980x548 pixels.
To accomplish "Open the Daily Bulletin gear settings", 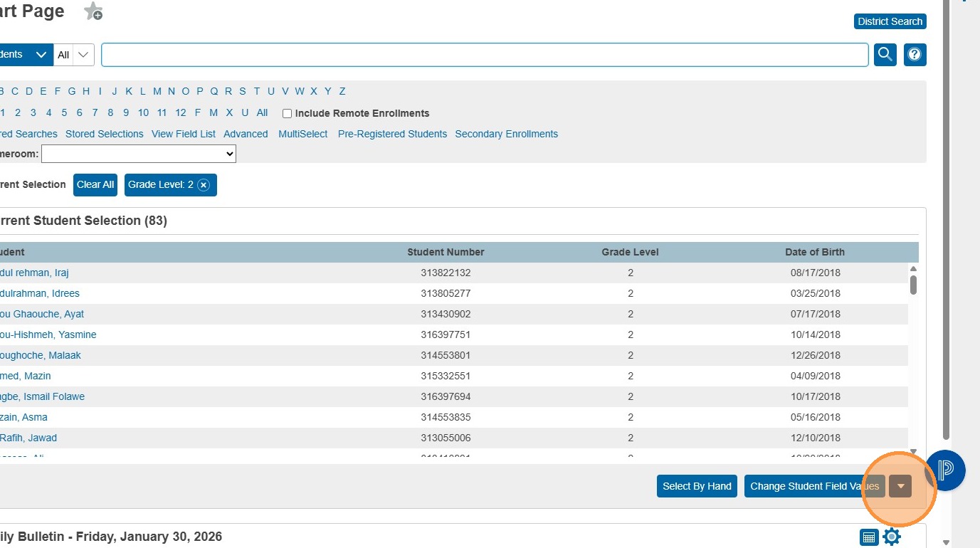I will pos(892,537).
